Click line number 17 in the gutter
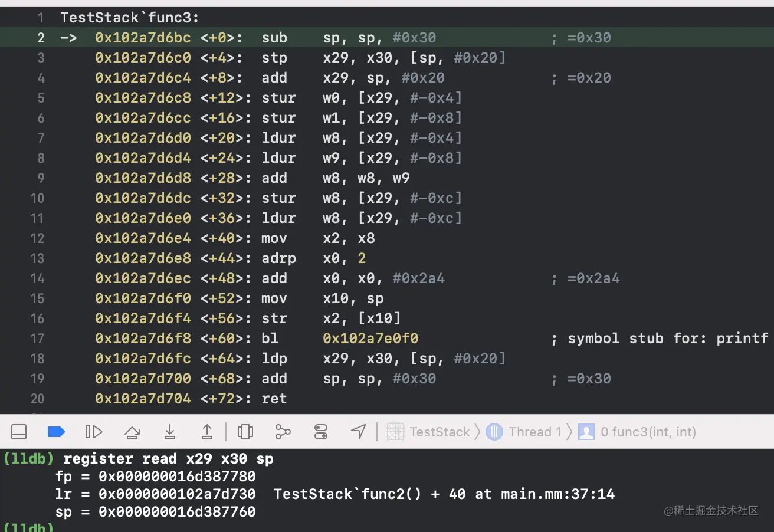Screen dimensions: 774x532 pos(37,339)
